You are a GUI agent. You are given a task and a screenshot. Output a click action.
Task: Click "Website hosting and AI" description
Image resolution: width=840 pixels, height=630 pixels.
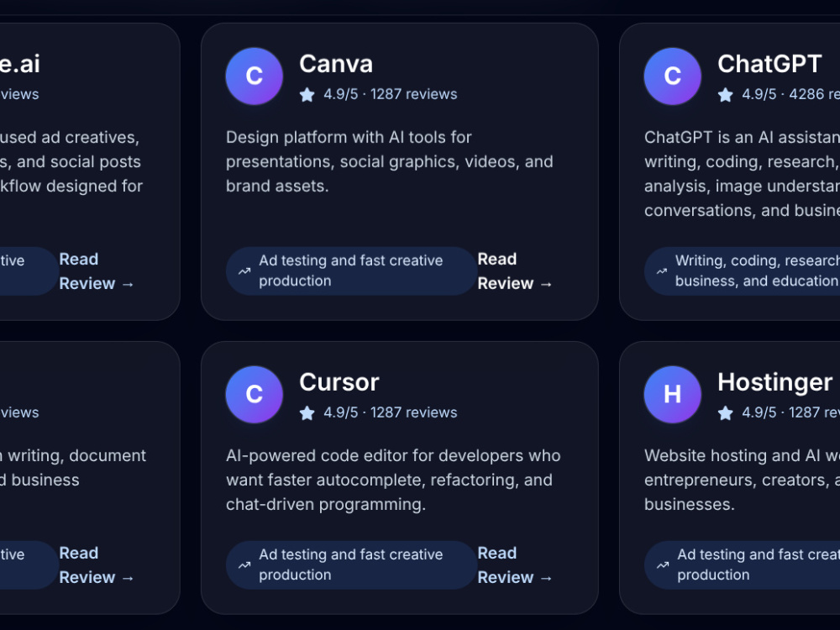[x=742, y=480]
